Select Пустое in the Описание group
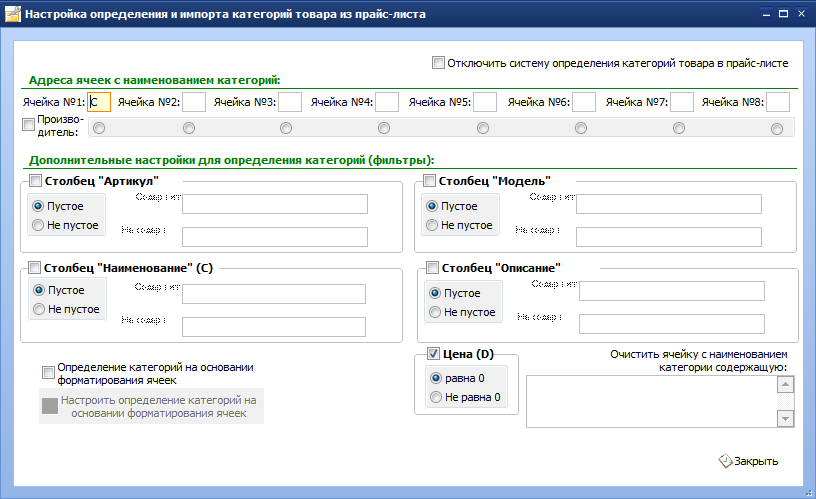 435,293
